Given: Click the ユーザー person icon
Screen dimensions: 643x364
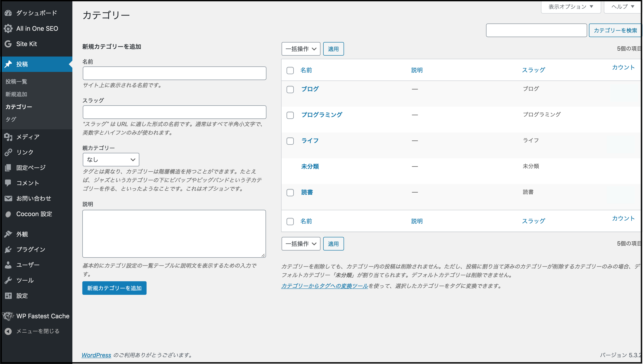Looking at the screenshot, I should (x=8, y=265).
